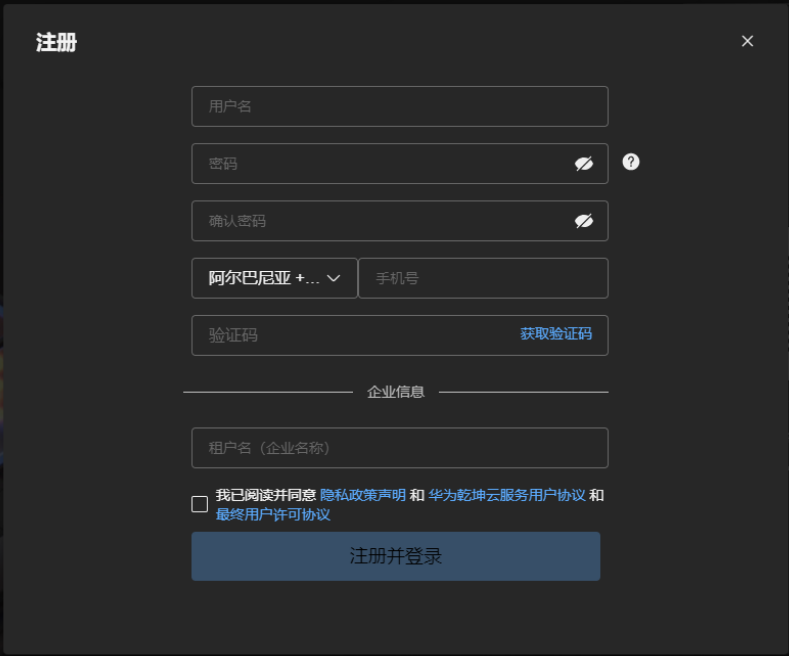Click the 注册并登录 button
Image resolution: width=789 pixels, height=656 pixels.
pyautogui.click(x=396, y=556)
